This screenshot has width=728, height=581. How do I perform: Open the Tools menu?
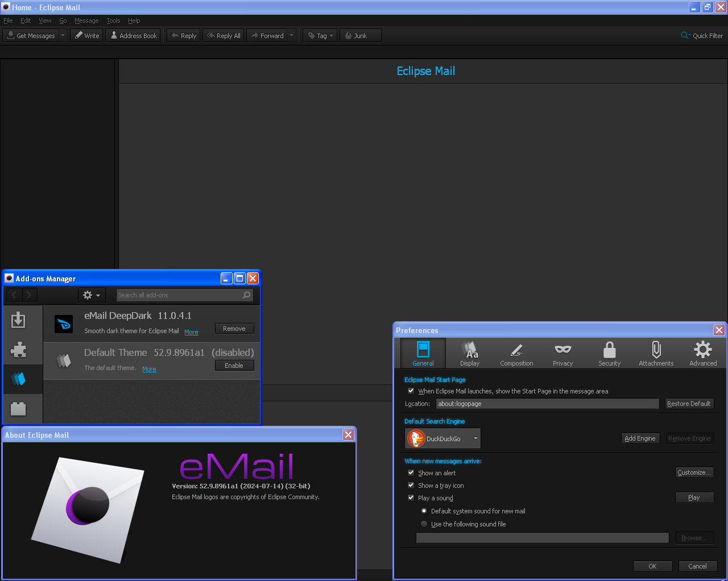pyautogui.click(x=113, y=20)
